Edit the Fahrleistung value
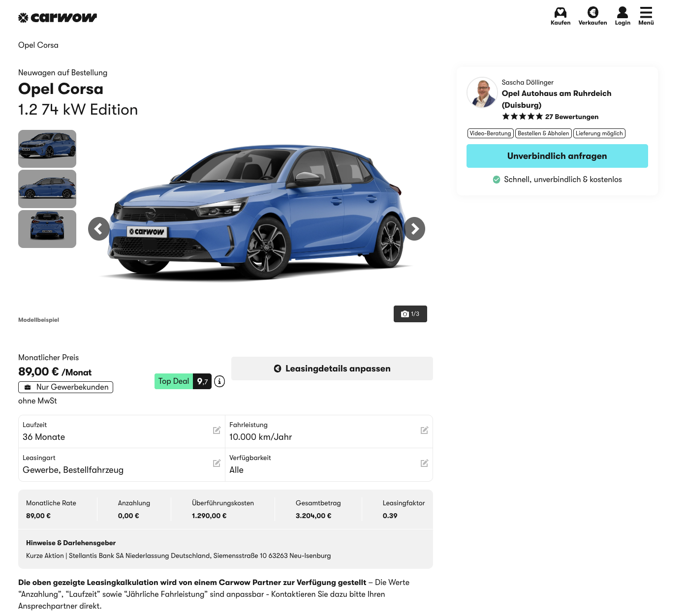Viewport: 686px width, 616px height. click(x=424, y=431)
